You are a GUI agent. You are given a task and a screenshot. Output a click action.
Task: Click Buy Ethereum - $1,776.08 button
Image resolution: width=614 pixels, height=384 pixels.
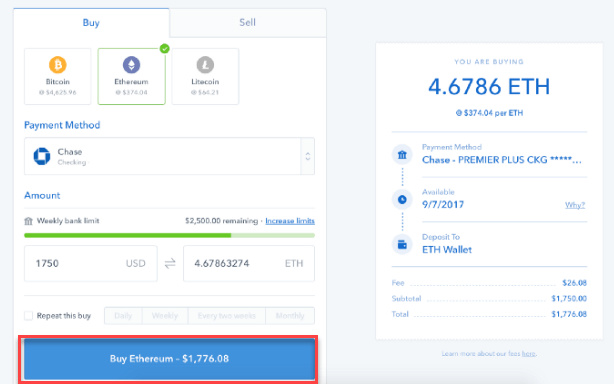point(169,359)
